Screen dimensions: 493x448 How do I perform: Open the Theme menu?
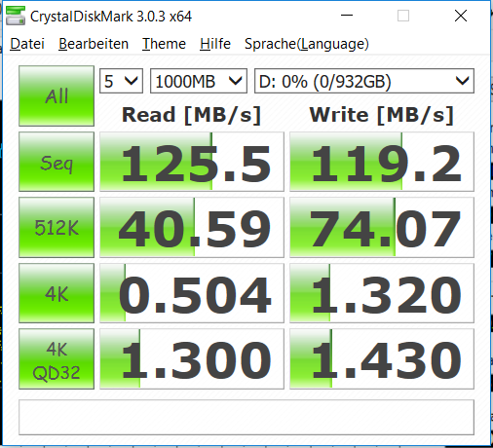point(164,44)
